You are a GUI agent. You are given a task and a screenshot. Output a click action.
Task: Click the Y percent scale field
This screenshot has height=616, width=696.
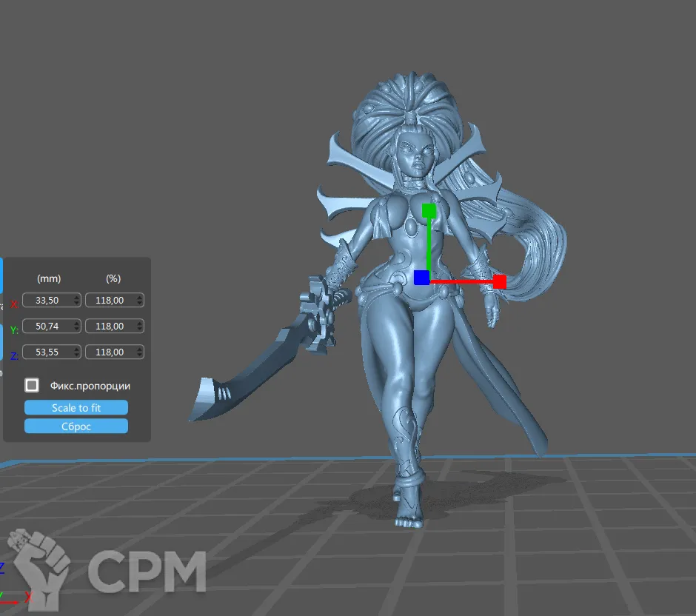pos(110,326)
